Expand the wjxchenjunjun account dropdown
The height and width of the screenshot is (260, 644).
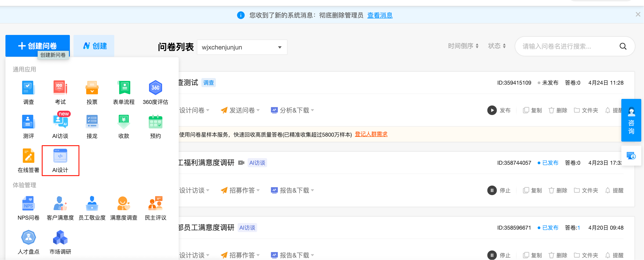(x=242, y=47)
